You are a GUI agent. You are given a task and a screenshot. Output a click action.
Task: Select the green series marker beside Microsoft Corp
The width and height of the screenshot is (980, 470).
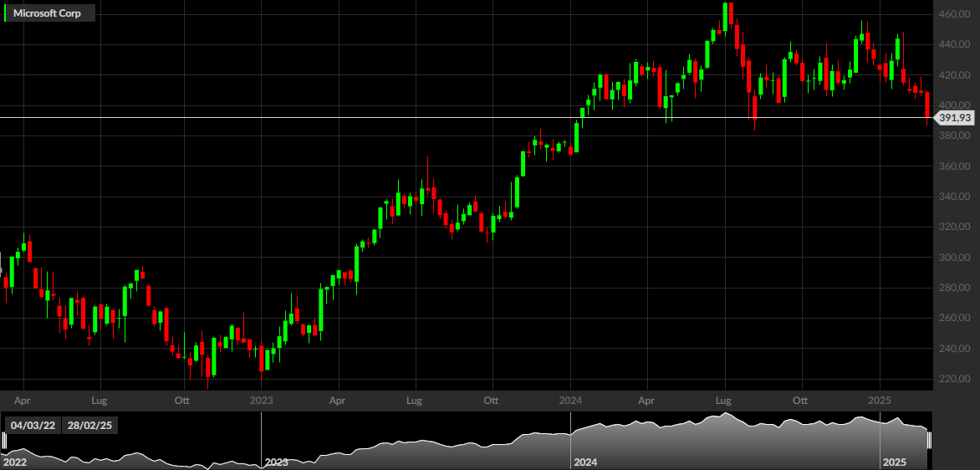pos(5,13)
